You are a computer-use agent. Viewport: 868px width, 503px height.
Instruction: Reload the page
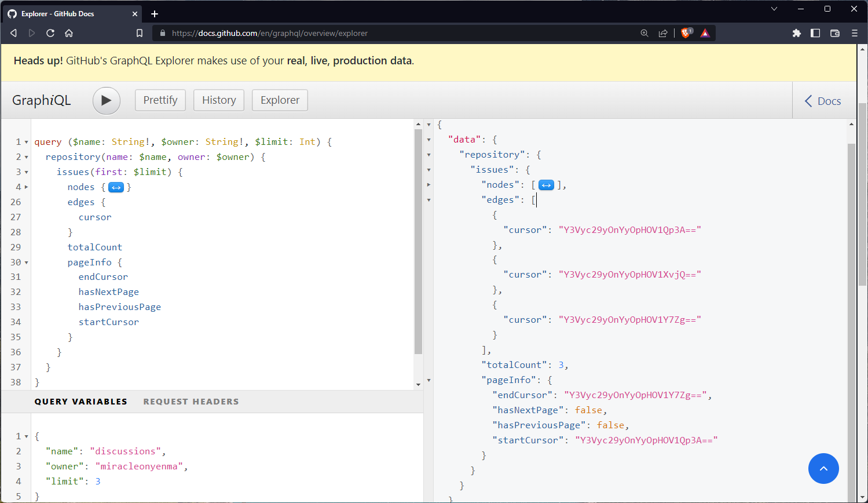coord(50,33)
